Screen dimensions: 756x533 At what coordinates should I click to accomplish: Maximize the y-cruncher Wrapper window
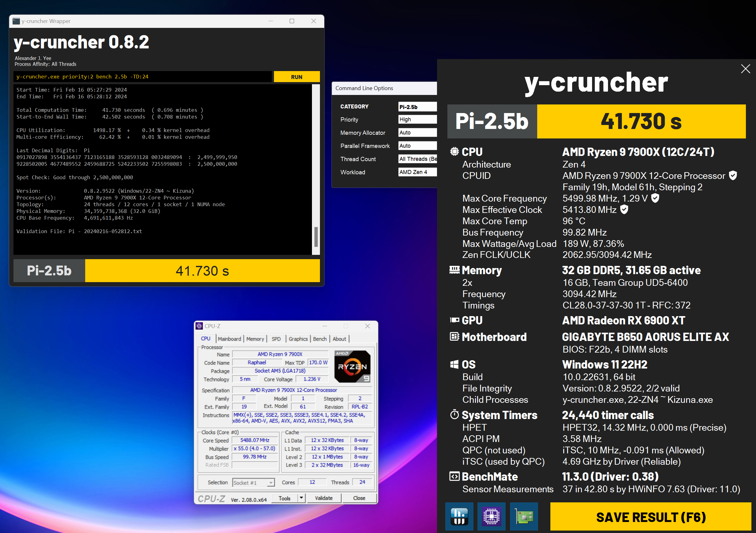click(x=292, y=21)
